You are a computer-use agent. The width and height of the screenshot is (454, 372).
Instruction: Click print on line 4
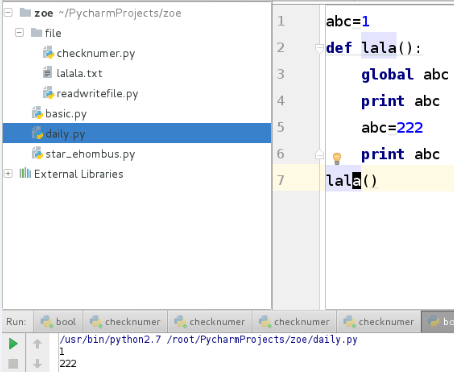[383, 101]
